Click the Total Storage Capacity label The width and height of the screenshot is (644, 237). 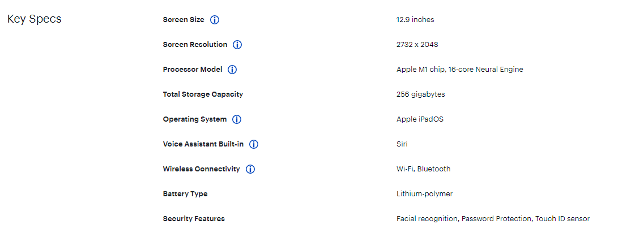click(x=203, y=94)
